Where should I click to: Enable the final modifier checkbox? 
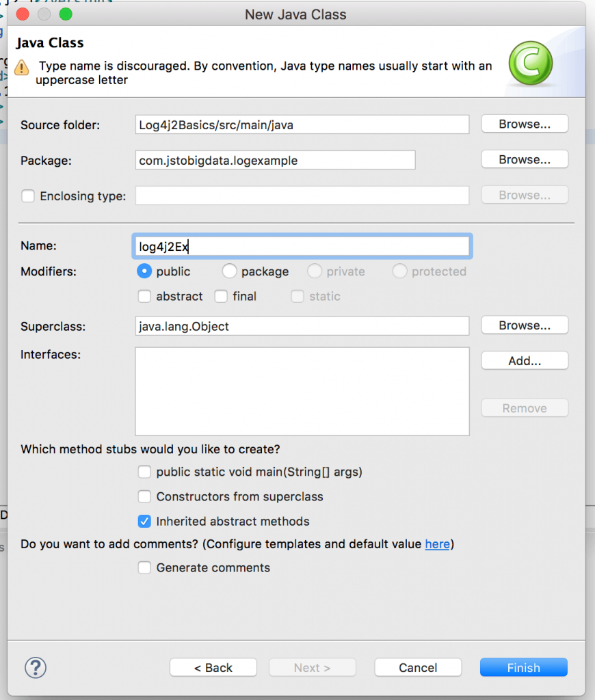pyautogui.click(x=221, y=296)
